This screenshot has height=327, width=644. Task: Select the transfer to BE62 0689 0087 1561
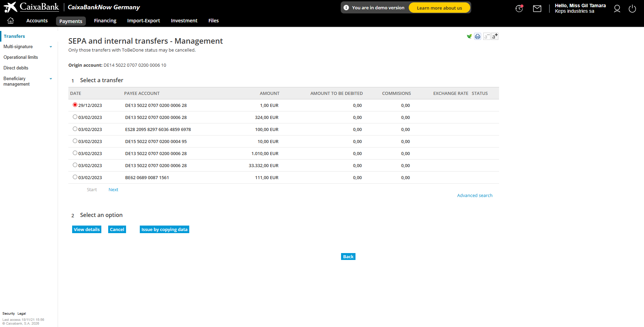75,177
